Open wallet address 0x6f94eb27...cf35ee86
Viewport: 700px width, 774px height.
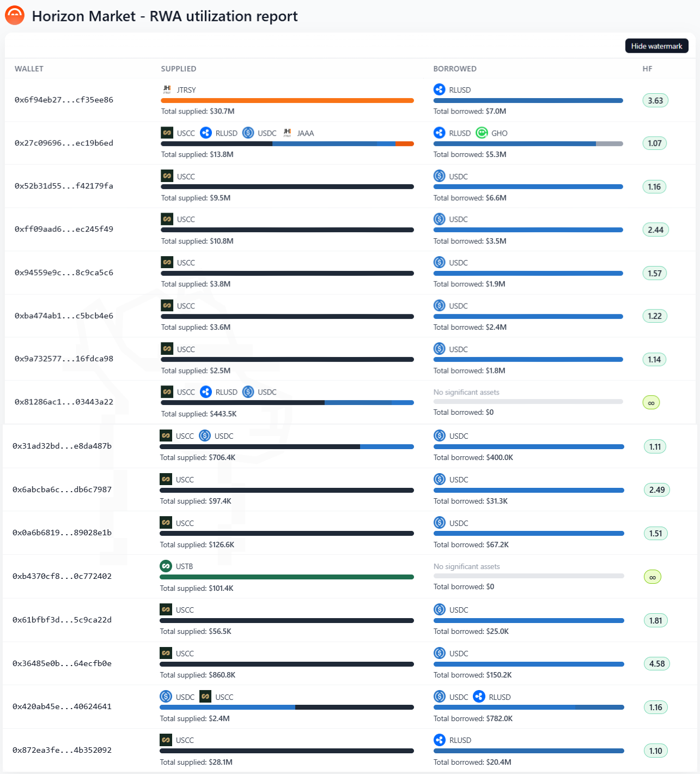pos(64,100)
